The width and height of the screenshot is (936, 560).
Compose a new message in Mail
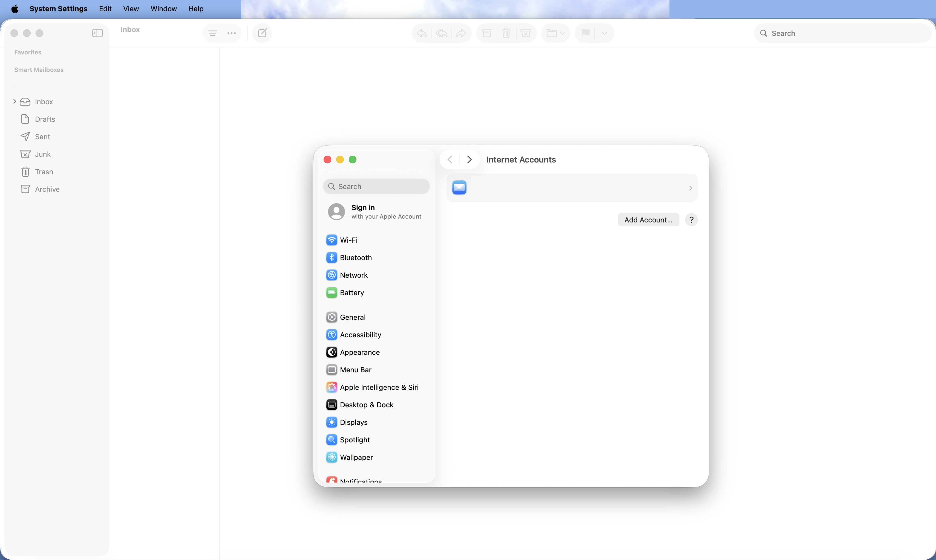(x=262, y=33)
